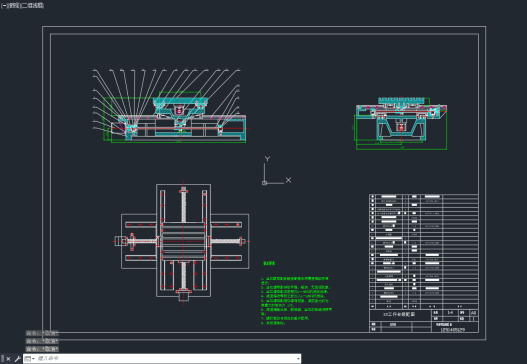
Task: Open the [-] viewport controls menu
Action: [4, 6]
